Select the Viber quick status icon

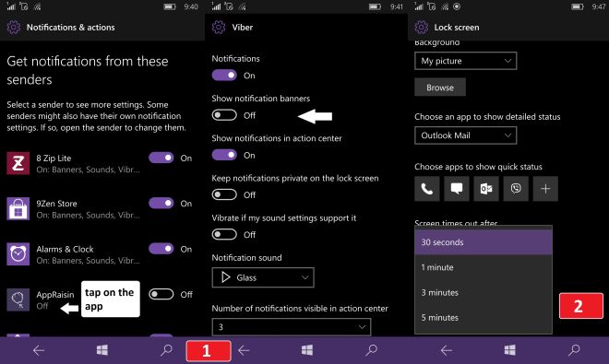pyautogui.click(x=516, y=189)
